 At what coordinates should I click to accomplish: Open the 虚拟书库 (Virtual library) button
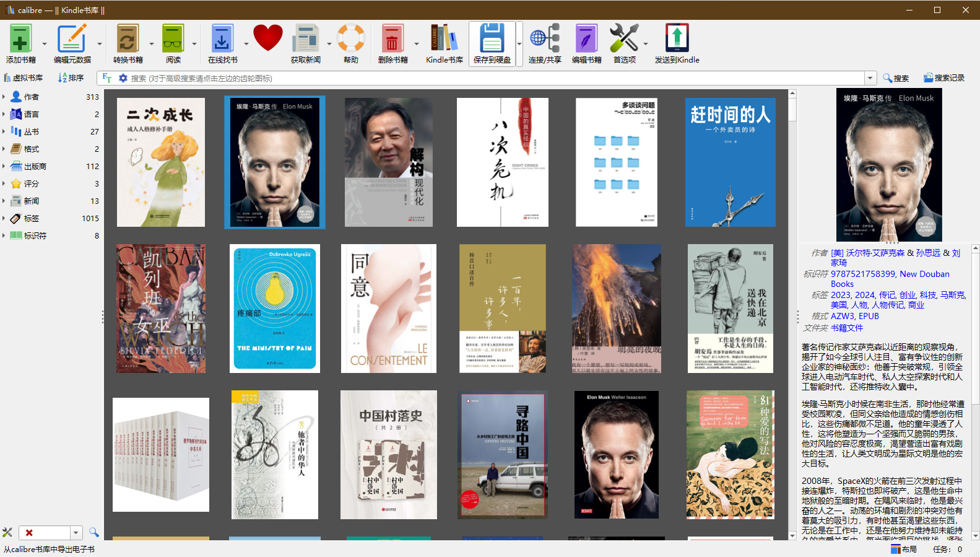click(23, 78)
